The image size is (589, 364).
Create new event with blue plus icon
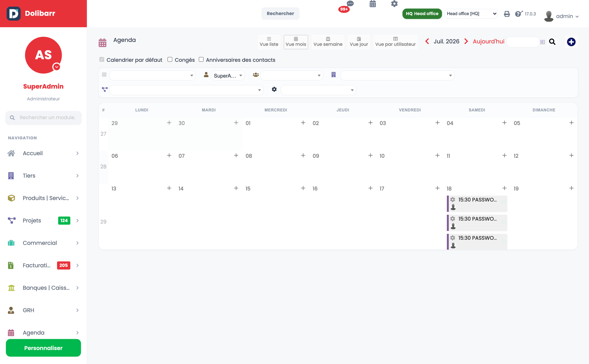point(571,42)
